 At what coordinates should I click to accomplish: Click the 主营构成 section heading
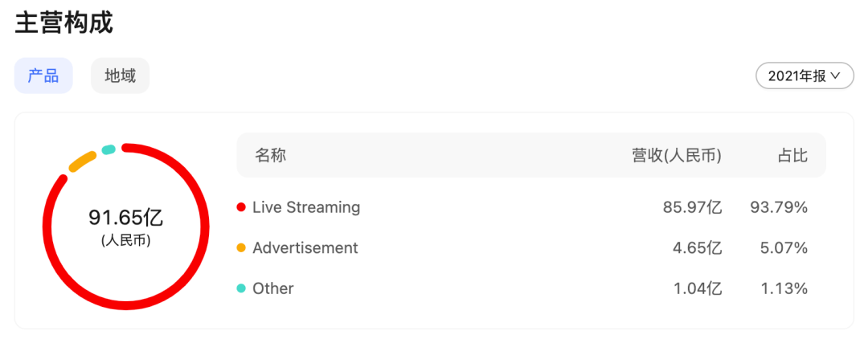(64, 22)
